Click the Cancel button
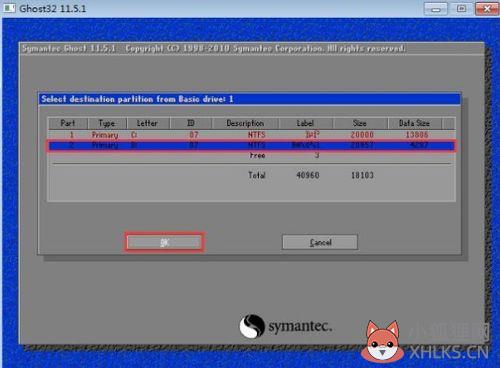500x368 pixels. coord(320,242)
